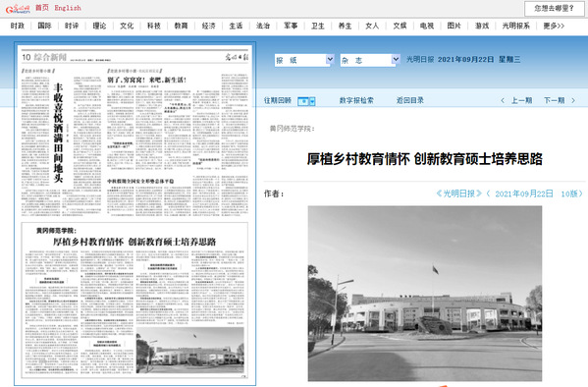This screenshot has height=387, width=588.
Task: Click the 您想去哪里？ search field
Action: (x=555, y=8)
